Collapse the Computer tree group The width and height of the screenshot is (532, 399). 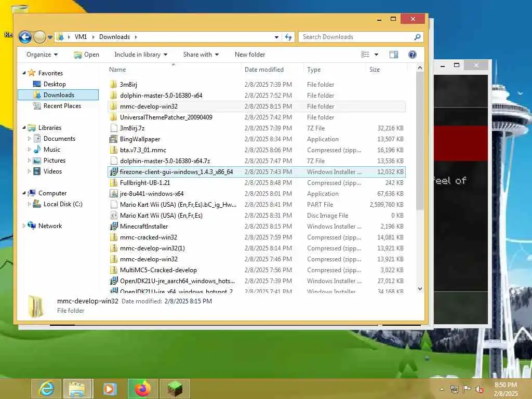coord(24,193)
